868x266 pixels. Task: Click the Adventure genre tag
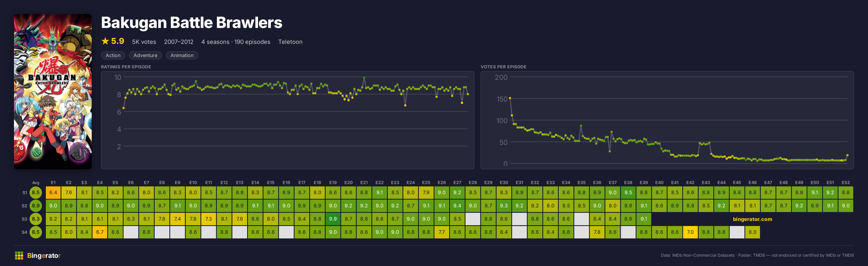click(x=145, y=56)
